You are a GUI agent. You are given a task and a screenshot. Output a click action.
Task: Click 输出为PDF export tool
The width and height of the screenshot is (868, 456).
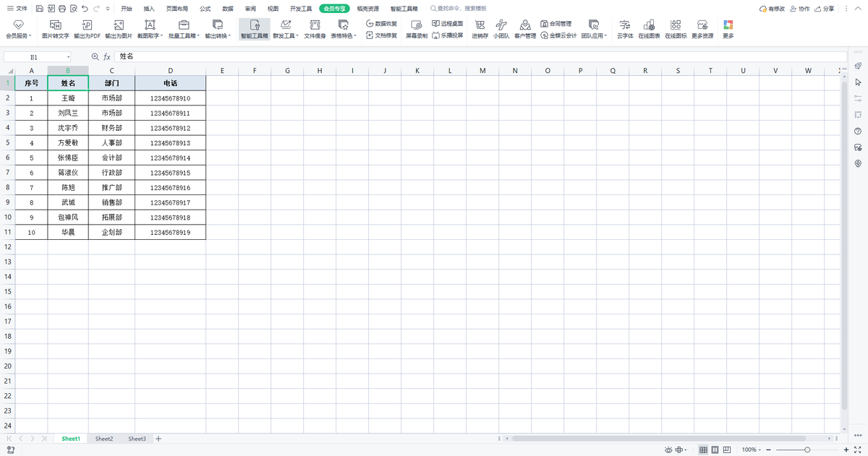(87, 30)
